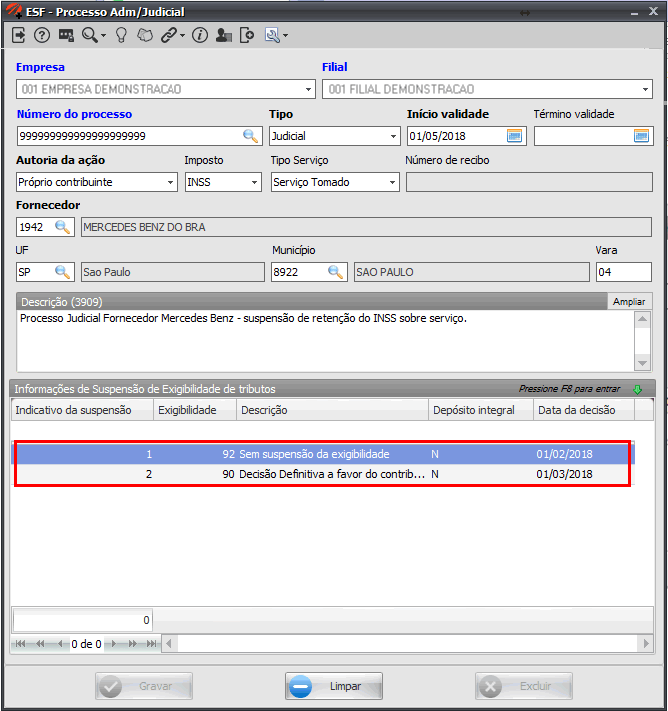
Task: Open the search toolbar dropdown arrow
Action: (103, 35)
